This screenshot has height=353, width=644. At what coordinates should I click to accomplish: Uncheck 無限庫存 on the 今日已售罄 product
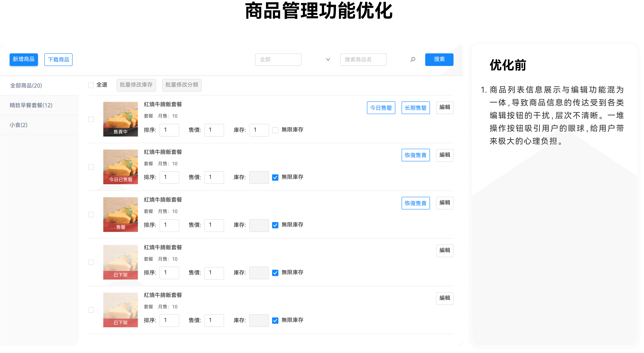click(x=275, y=178)
